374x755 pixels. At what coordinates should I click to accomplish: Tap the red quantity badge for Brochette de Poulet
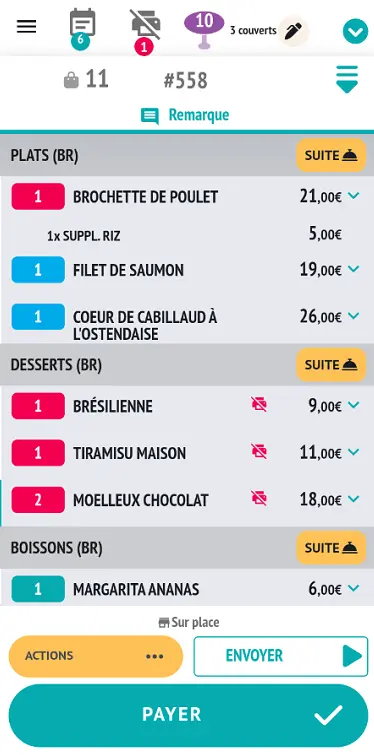pyautogui.click(x=38, y=196)
